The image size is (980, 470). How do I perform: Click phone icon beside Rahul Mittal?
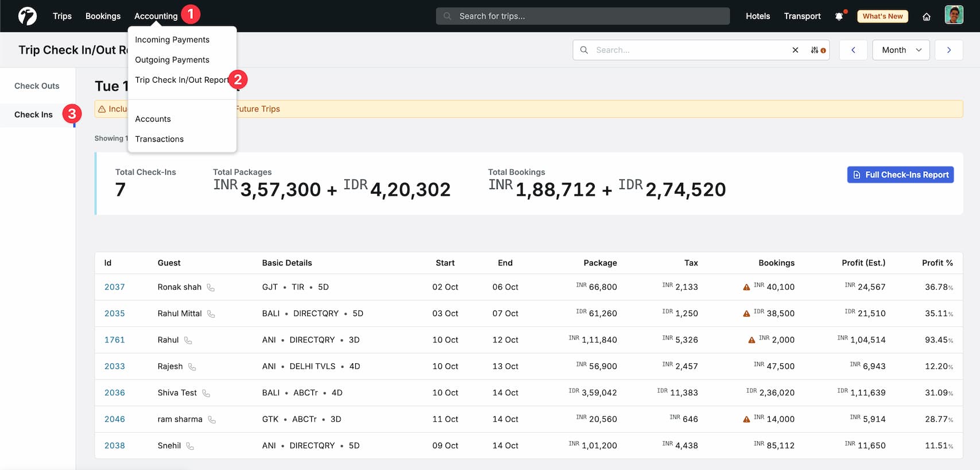(x=211, y=314)
